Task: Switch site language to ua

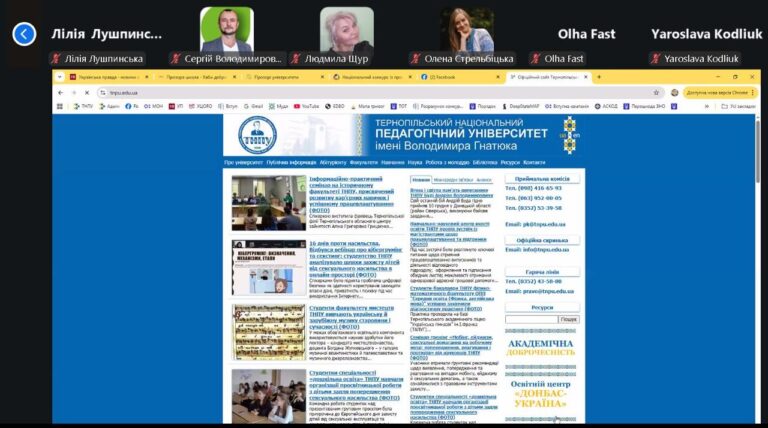Action: 562,136
